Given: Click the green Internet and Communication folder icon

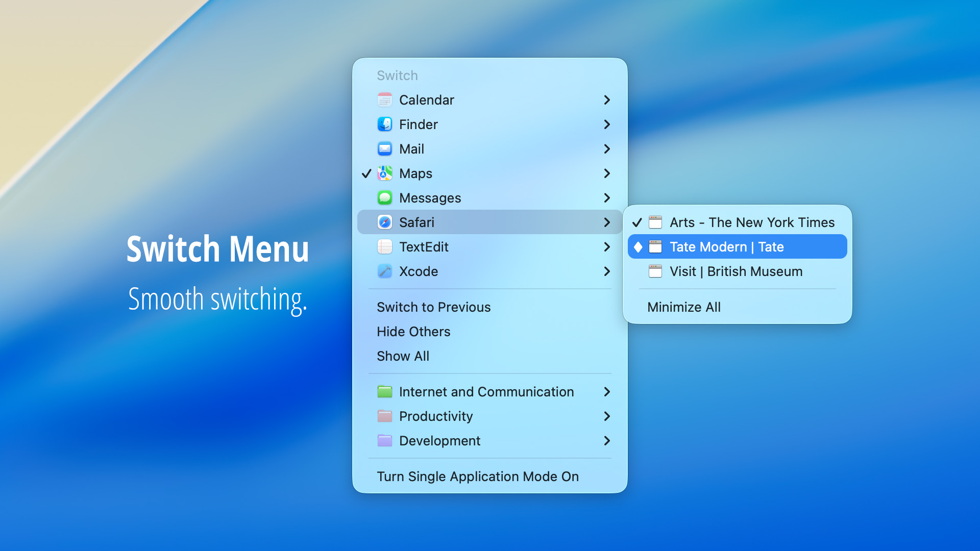Looking at the screenshot, I should click(x=385, y=392).
